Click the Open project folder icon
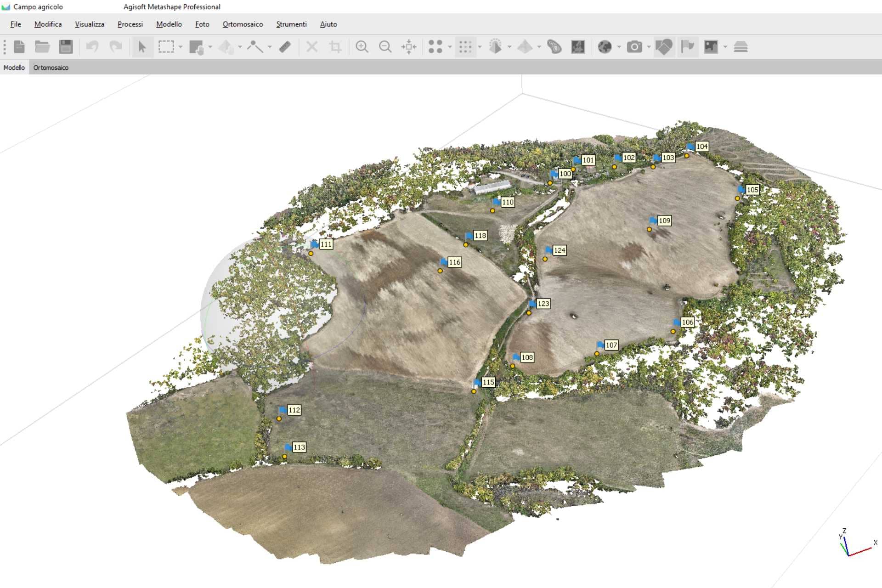This screenshot has width=882, height=588. click(x=42, y=47)
